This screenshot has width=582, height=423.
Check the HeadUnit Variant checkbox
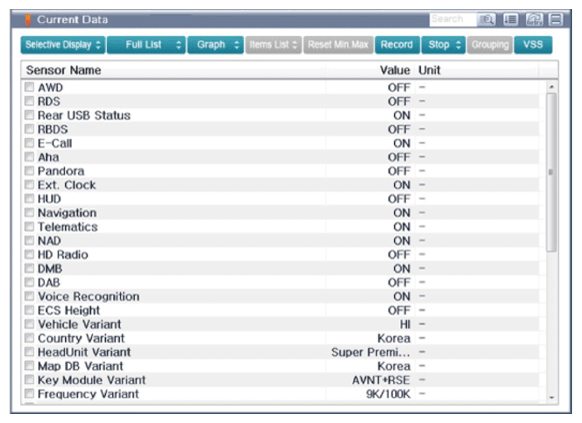point(29,352)
